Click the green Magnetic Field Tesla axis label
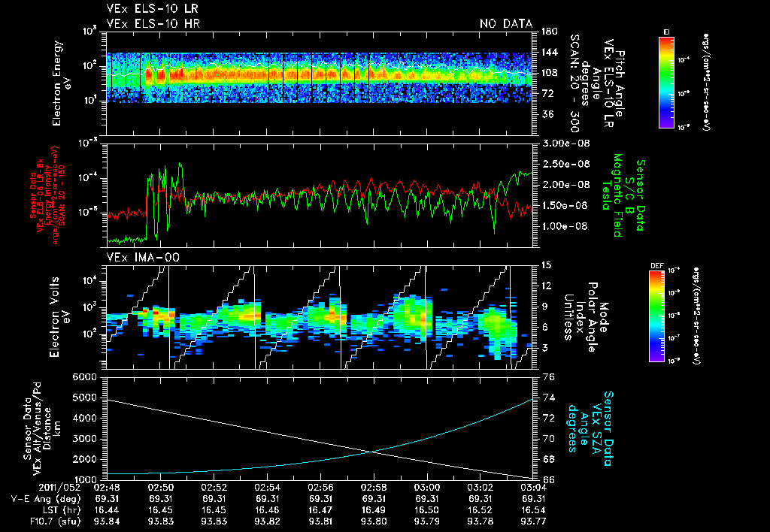 tap(618, 195)
